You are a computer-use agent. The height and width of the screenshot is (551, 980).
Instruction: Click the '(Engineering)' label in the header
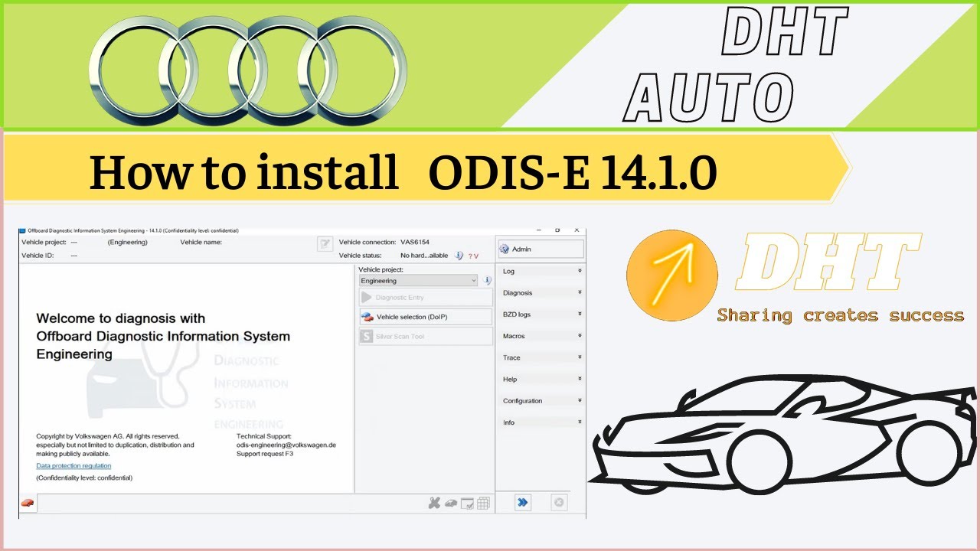[127, 242]
